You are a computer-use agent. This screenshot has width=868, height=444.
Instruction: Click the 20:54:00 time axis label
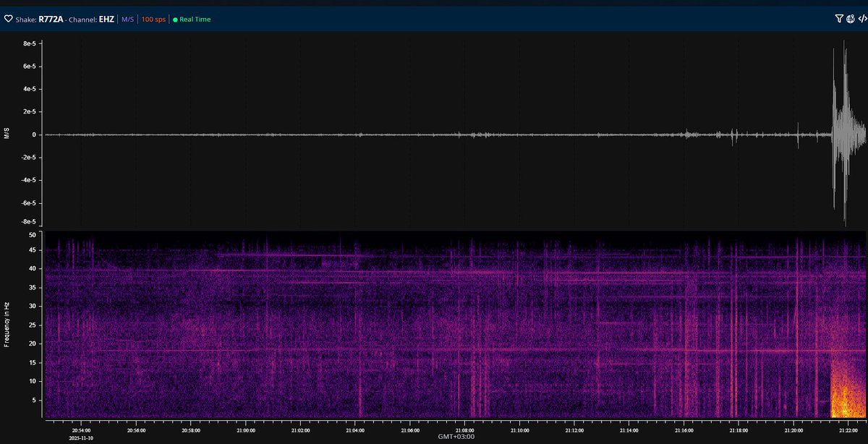[x=81, y=430]
